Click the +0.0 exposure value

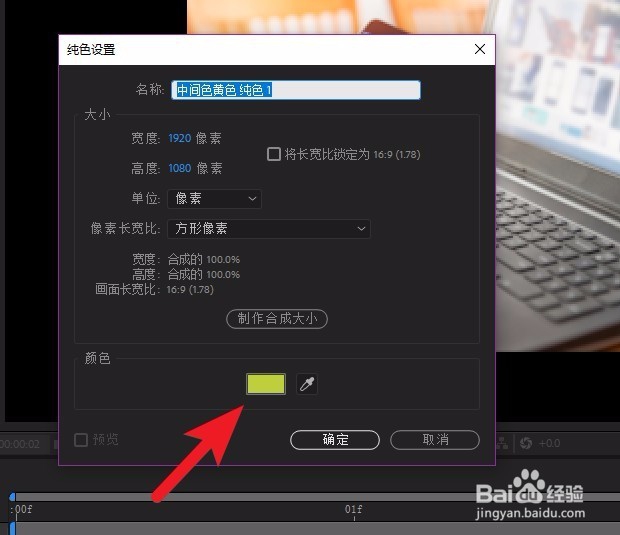point(549,443)
